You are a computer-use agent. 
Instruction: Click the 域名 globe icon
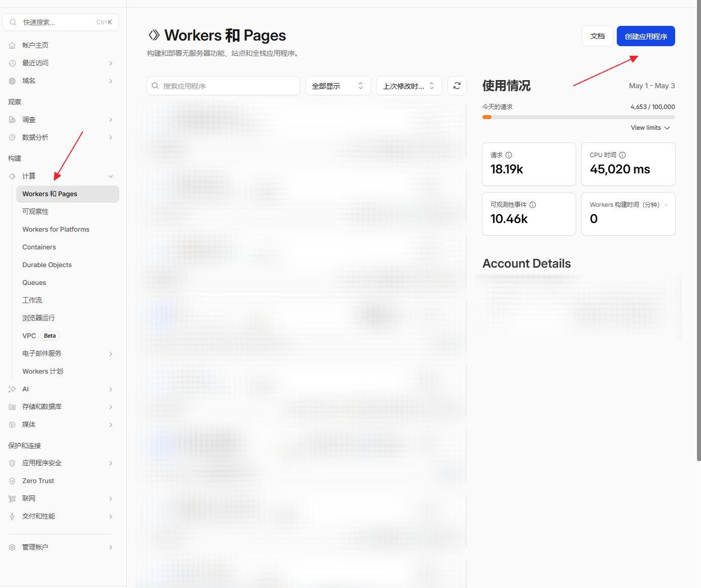(x=12, y=81)
